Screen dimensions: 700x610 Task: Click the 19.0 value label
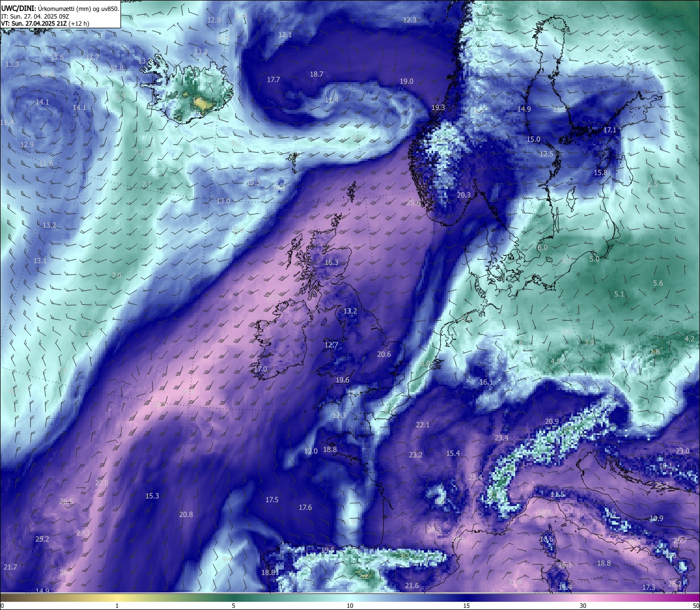[x=406, y=81]
